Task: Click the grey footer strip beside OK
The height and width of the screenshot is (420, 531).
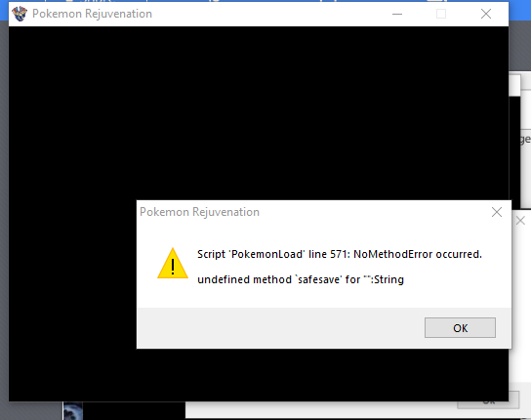Action: (x=280, y=328)
